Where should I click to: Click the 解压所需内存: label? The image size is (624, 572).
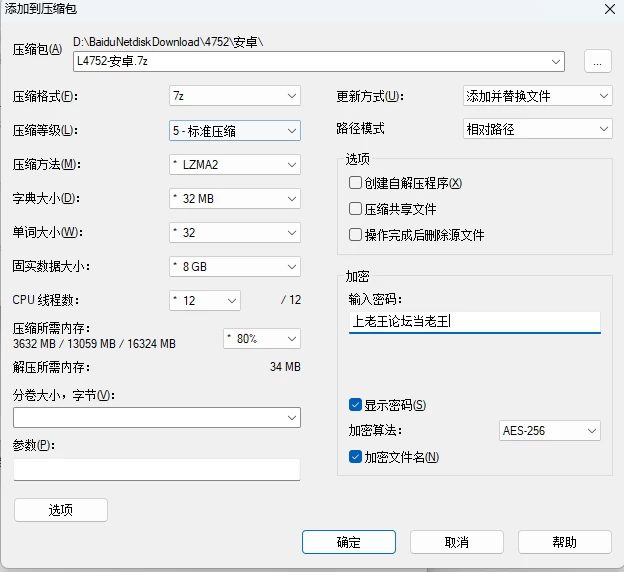(51, 367)
